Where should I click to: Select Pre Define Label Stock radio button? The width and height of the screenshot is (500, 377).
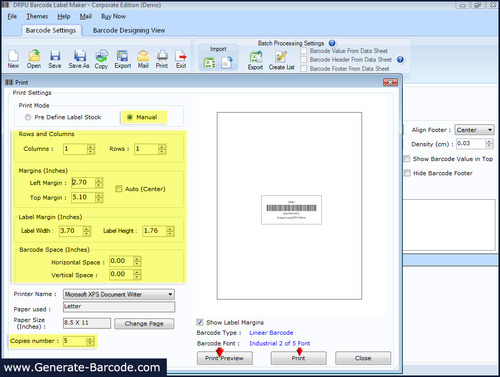point(28,117)
